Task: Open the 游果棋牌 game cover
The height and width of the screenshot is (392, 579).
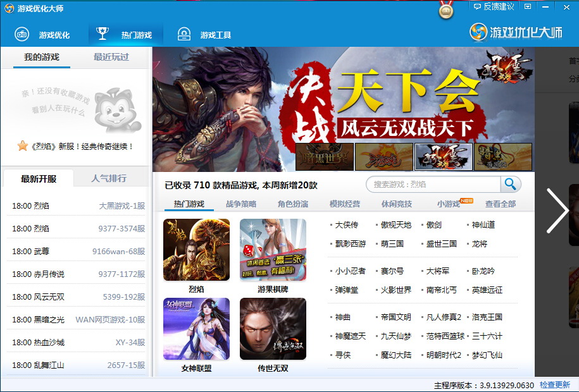Action: click(273, 250)
